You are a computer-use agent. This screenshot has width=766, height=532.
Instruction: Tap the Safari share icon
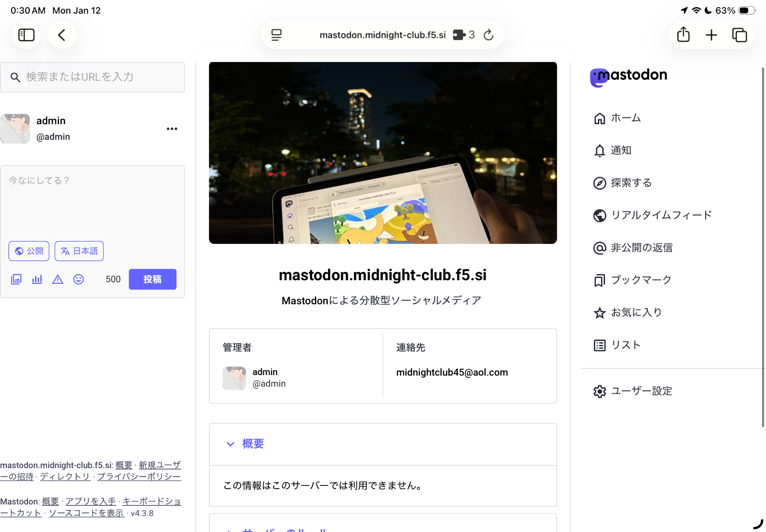click(683, 35)
